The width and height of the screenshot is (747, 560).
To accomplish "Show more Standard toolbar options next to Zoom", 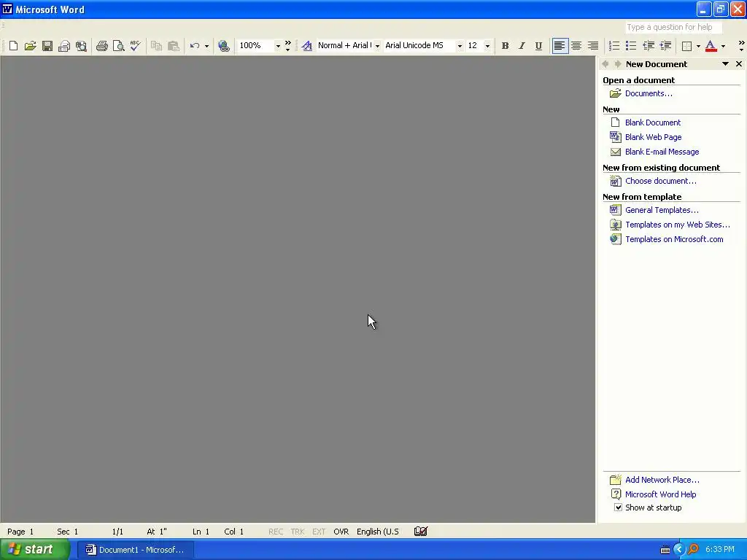I will pyautogui.click(x=287, y=46).
